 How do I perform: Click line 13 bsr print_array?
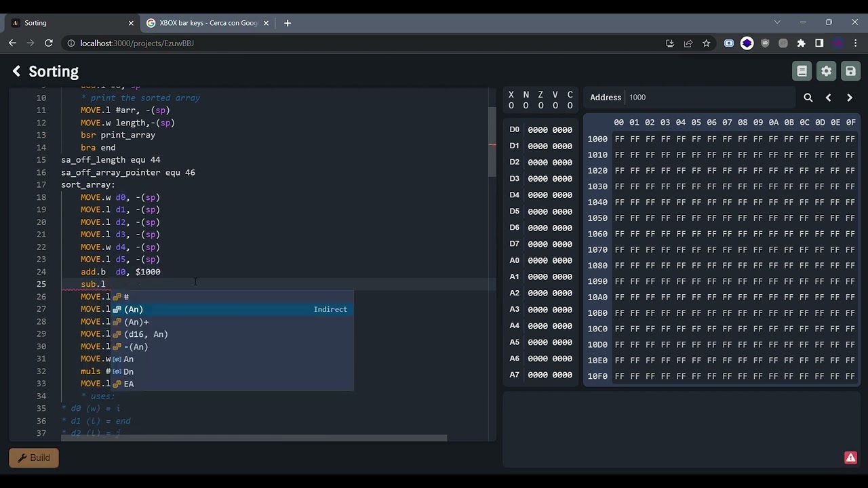(118, 135)
